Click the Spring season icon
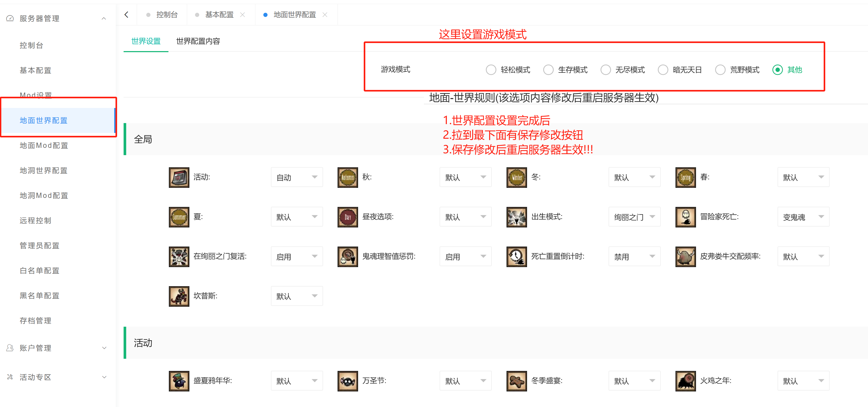Screen dimensions: 868x407 pyautogui.click(x=686, y=177)
